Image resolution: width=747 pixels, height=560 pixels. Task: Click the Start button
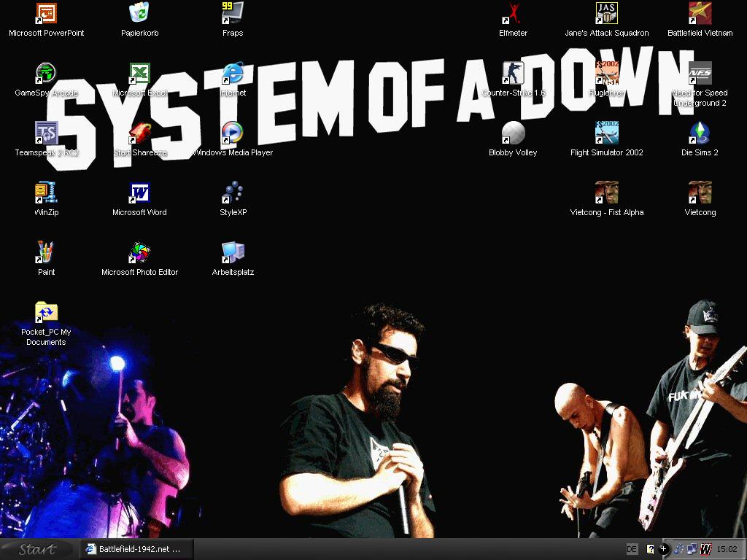click(x=37, y=549)
